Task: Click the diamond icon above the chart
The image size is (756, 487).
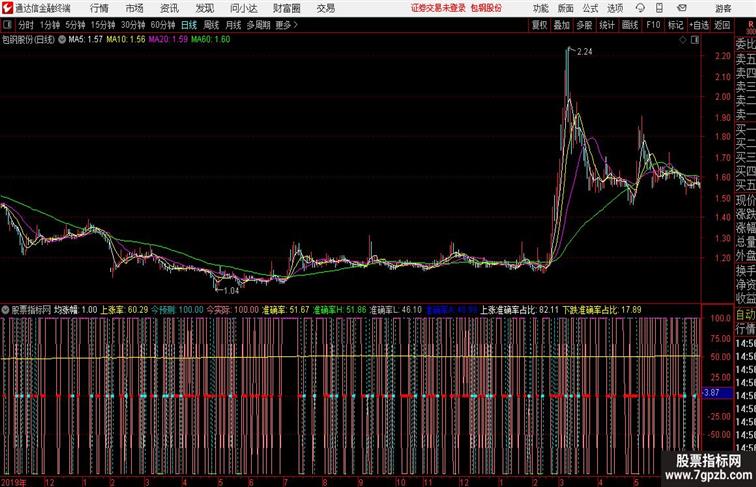Action: (683, 40)
